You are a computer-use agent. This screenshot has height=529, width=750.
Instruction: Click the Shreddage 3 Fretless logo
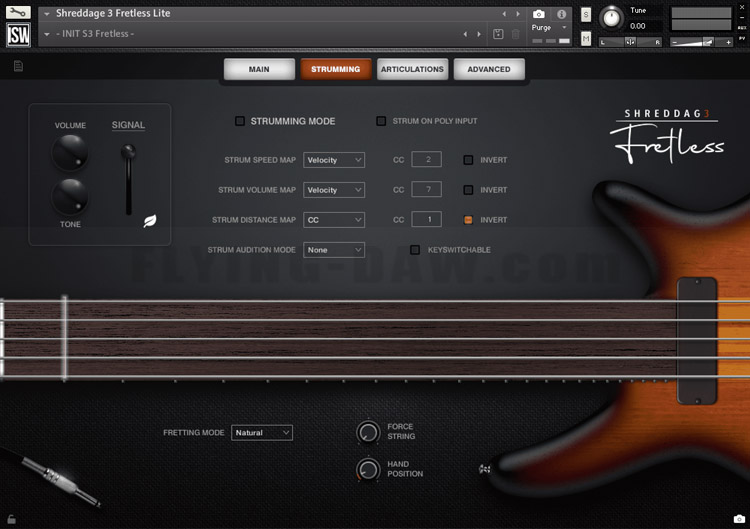click(667, 137)
